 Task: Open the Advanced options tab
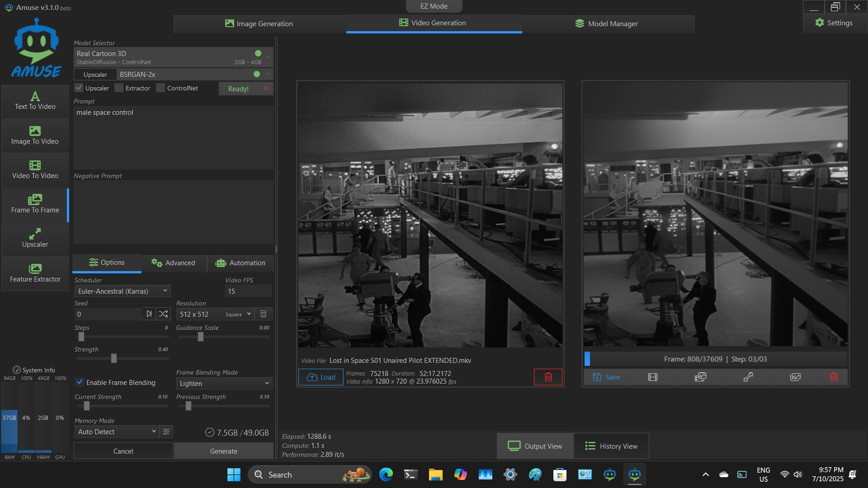[x=174, y=263]
